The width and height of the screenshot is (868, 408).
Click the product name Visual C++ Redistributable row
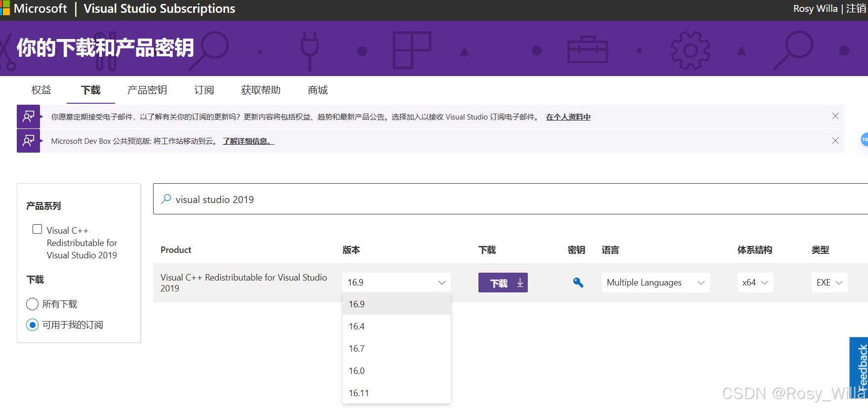click(243, 283)
